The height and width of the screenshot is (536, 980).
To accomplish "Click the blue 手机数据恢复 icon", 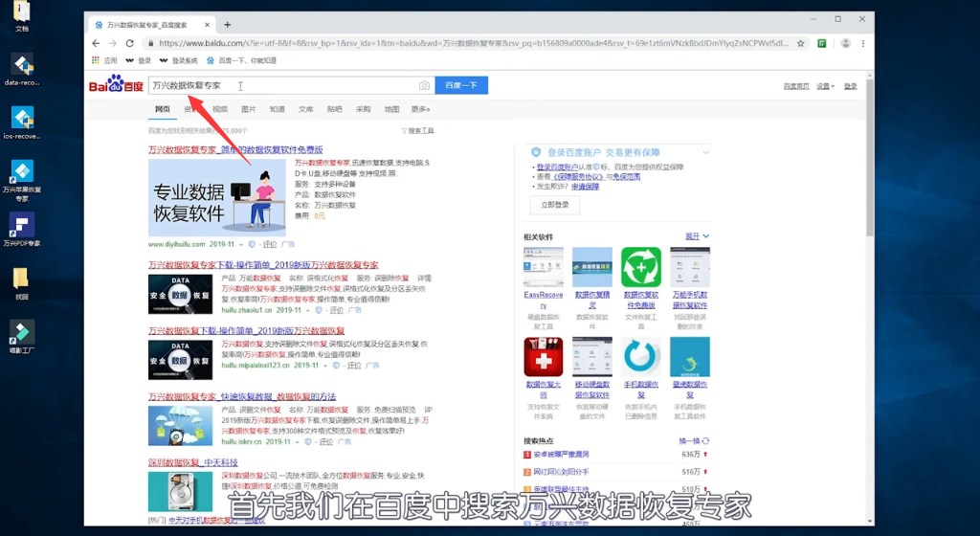I will tap(640, 357).
